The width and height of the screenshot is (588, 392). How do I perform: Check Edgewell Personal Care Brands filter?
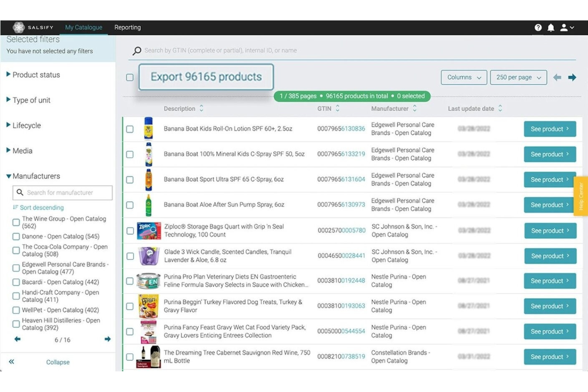coord(16,268)
